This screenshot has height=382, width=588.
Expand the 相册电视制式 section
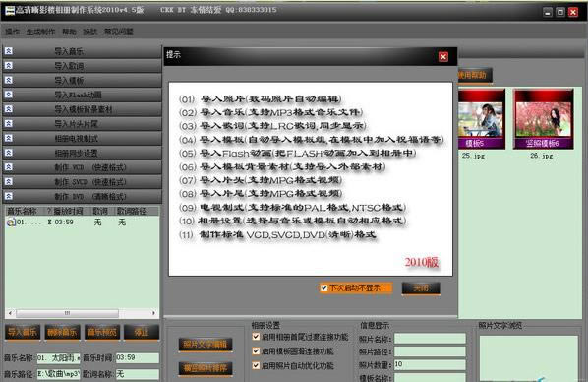pos(83,138)
